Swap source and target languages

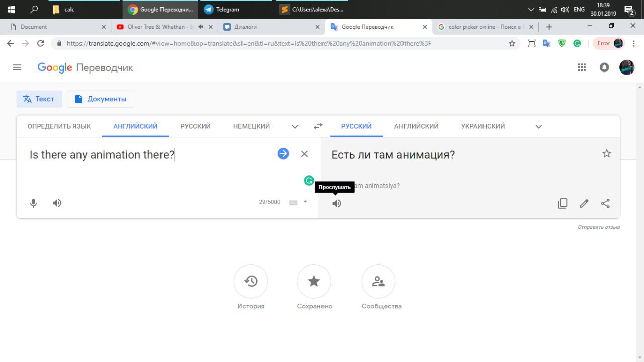pos(318,127)
